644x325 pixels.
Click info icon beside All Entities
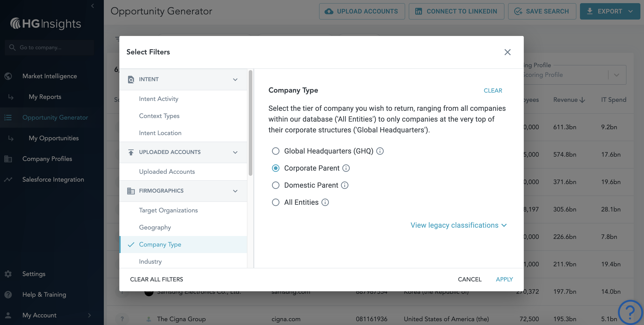[x=325, y=202]
